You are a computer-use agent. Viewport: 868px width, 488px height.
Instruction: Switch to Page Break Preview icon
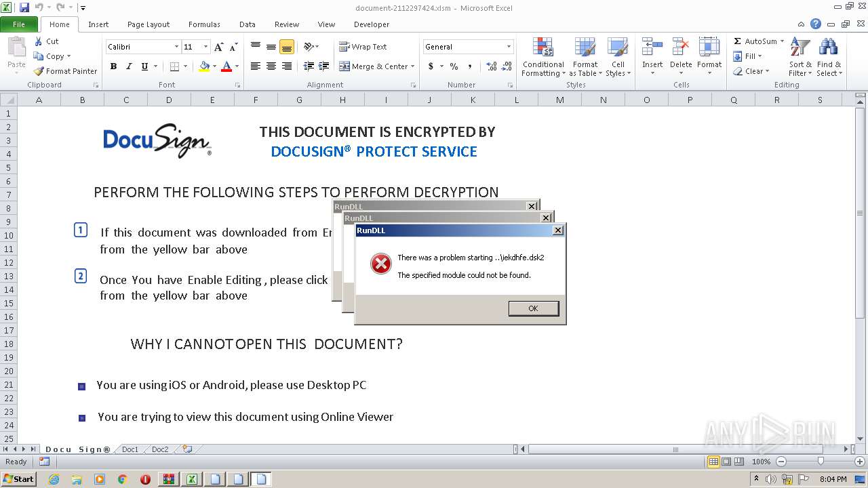[x=739, y=462]
